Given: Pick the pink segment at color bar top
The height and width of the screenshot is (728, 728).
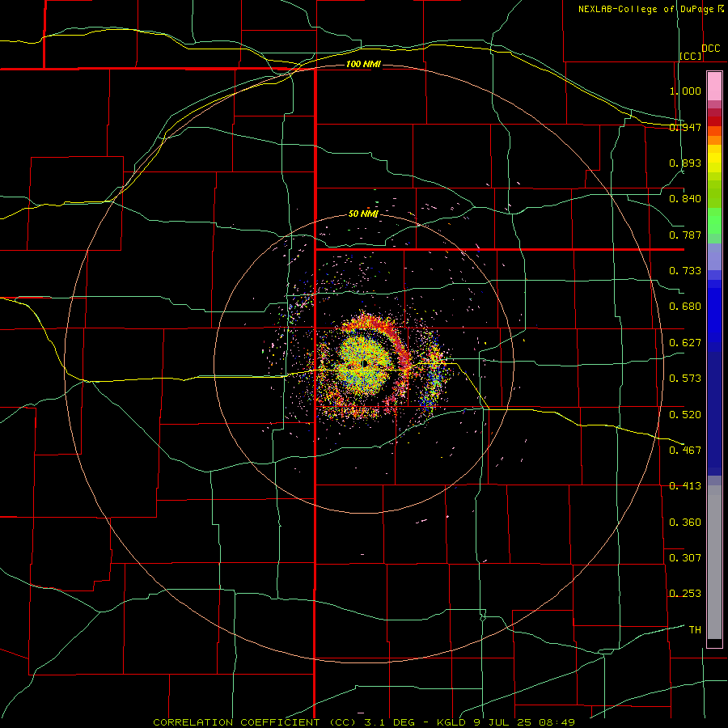Looking at the screenshot, I should coord(714,87).
